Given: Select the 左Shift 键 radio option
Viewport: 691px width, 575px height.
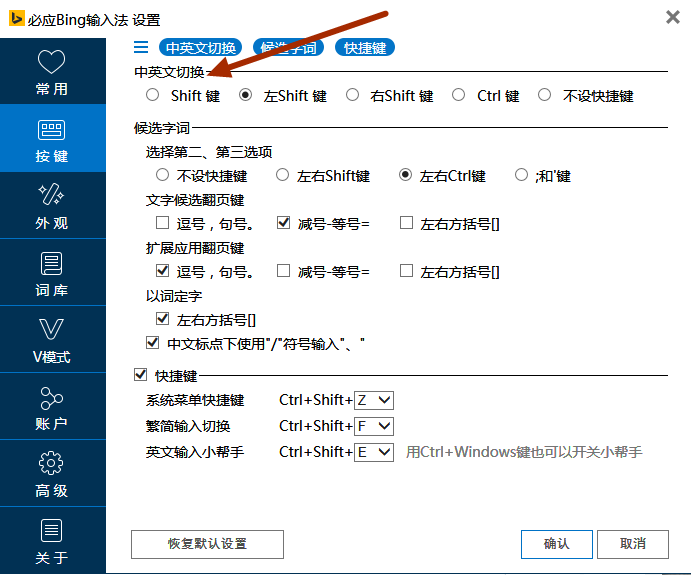Looking at the screenshot, I should coord(245,95).
